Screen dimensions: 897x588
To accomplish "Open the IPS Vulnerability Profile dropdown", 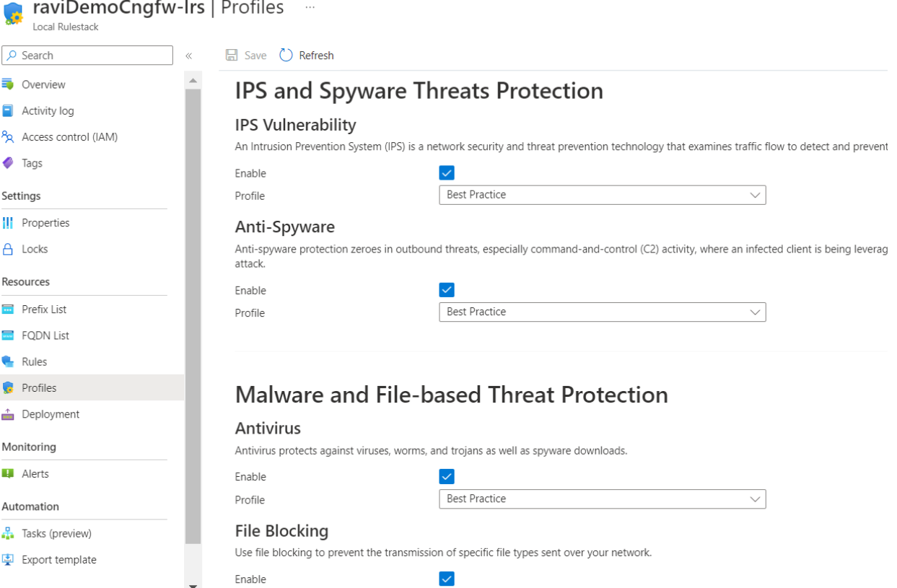I will pyautogui.click(x=602, y=195).
